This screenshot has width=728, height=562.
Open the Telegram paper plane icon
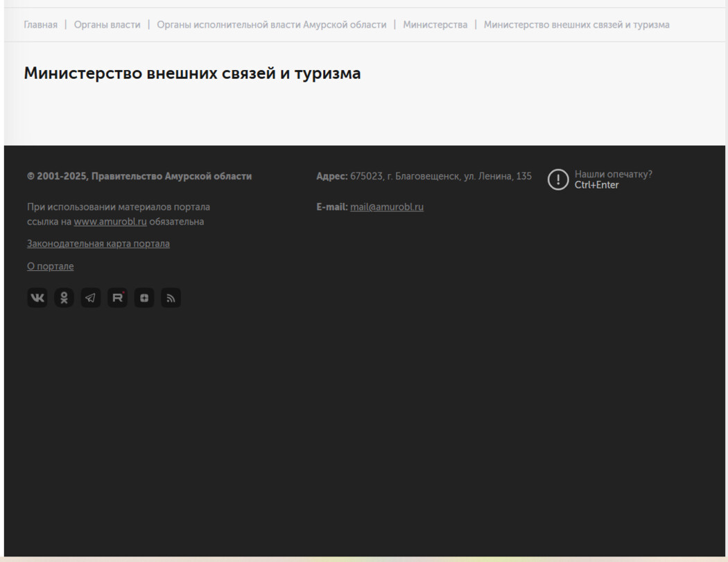(x=91, y=297)
